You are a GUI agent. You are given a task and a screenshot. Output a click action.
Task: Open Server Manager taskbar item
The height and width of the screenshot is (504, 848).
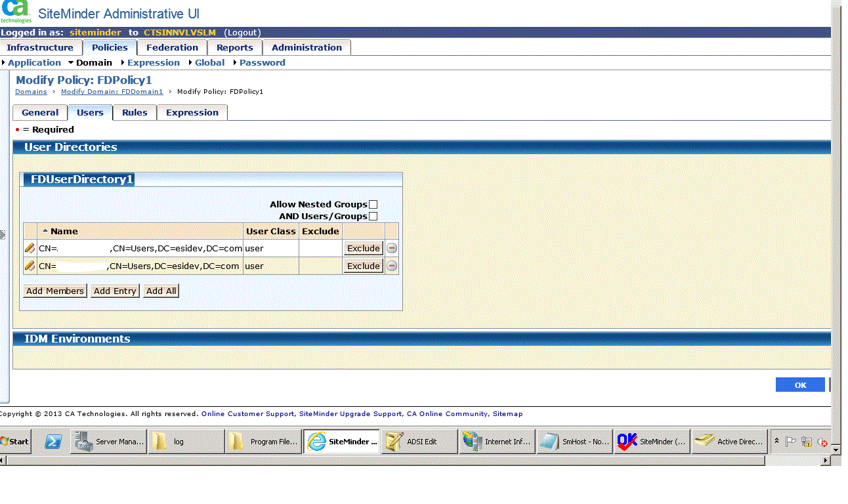click(x=108, y=442)
